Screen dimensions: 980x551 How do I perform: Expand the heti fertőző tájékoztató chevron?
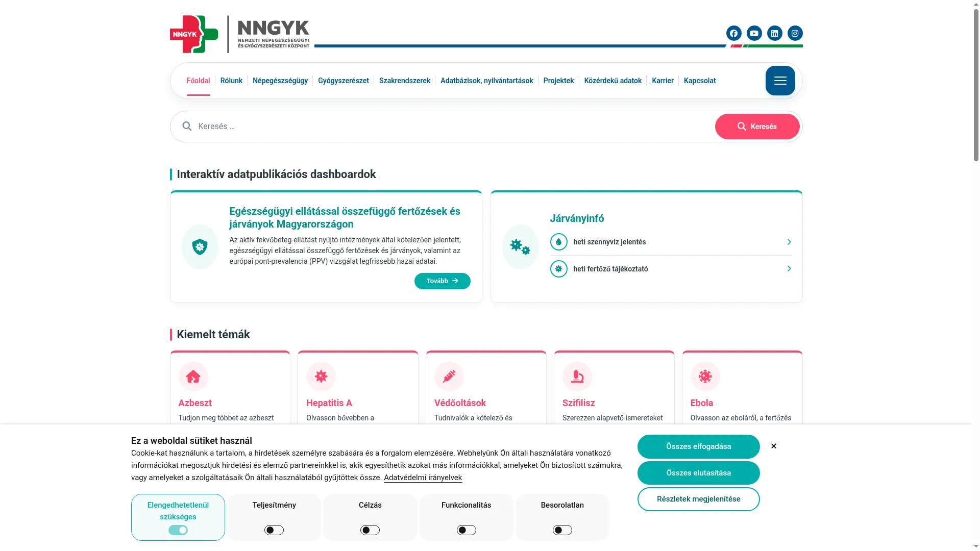(789, 268)
